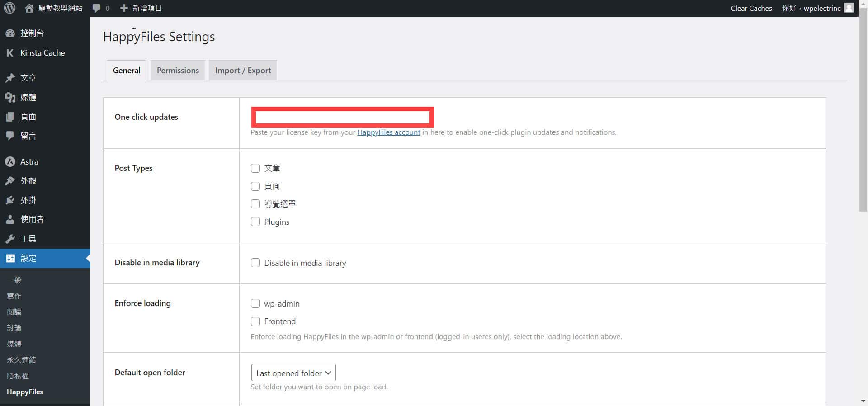The image size is (868, 406).
Task: Follow the HappyFiles account link
Action: point(388,132)
